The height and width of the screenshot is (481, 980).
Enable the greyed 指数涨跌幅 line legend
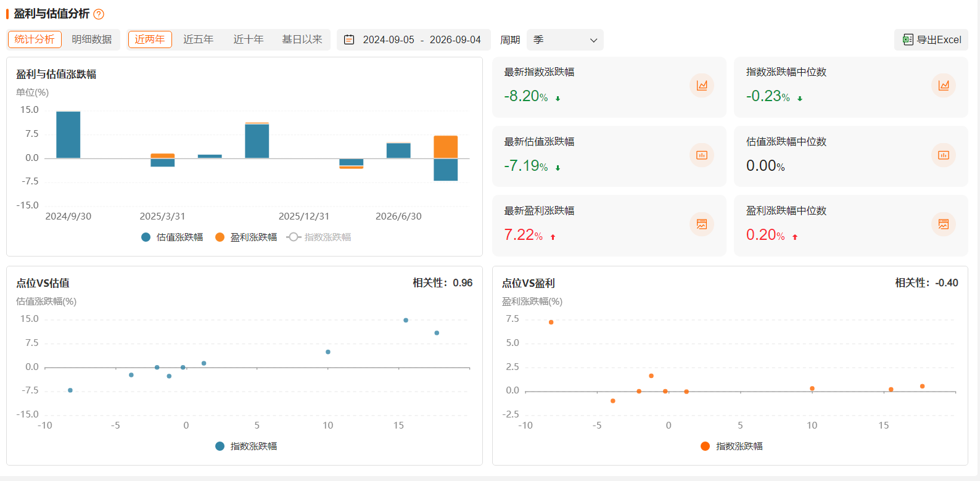pyautogui.click(x=319, y=237)
